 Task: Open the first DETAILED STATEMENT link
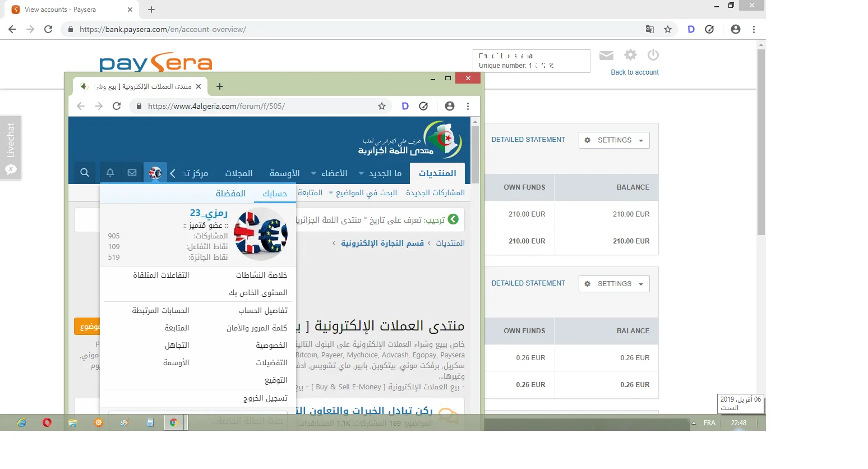528,140
